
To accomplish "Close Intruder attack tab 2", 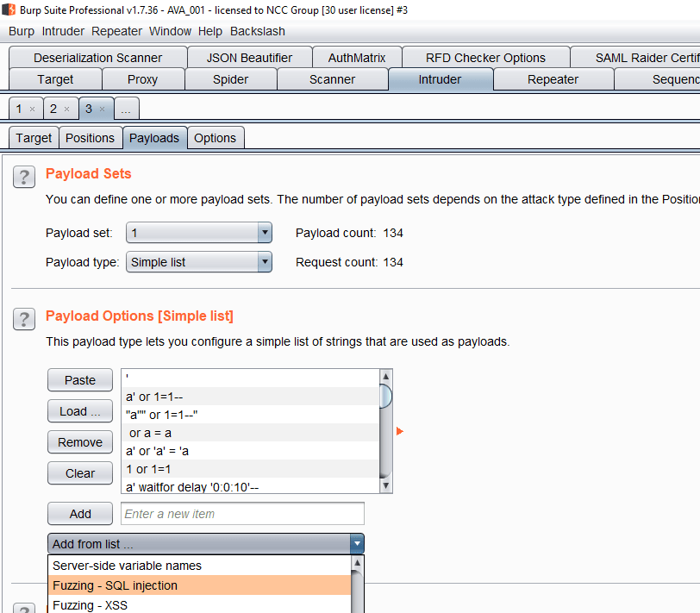I will pyautogui.click(x=67, y=109).
